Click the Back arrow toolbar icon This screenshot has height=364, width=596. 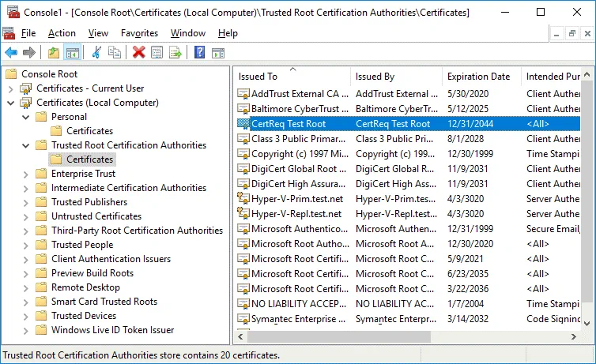click(x=11, y=52)
